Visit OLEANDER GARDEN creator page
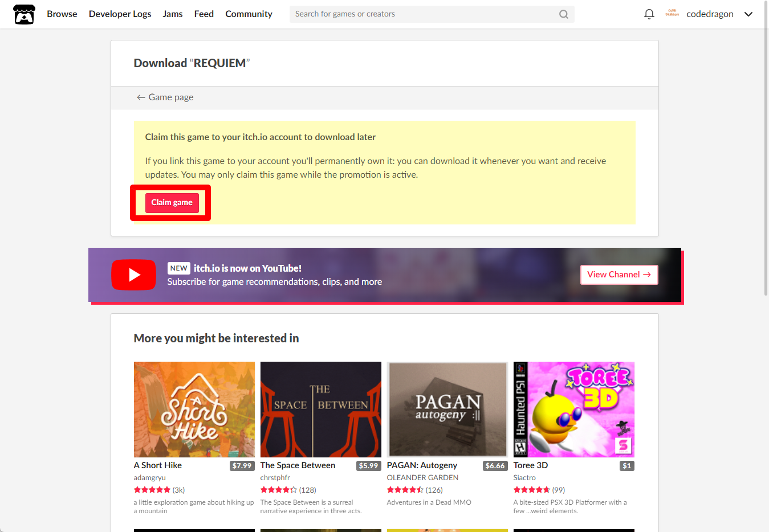 click(422, 478)
